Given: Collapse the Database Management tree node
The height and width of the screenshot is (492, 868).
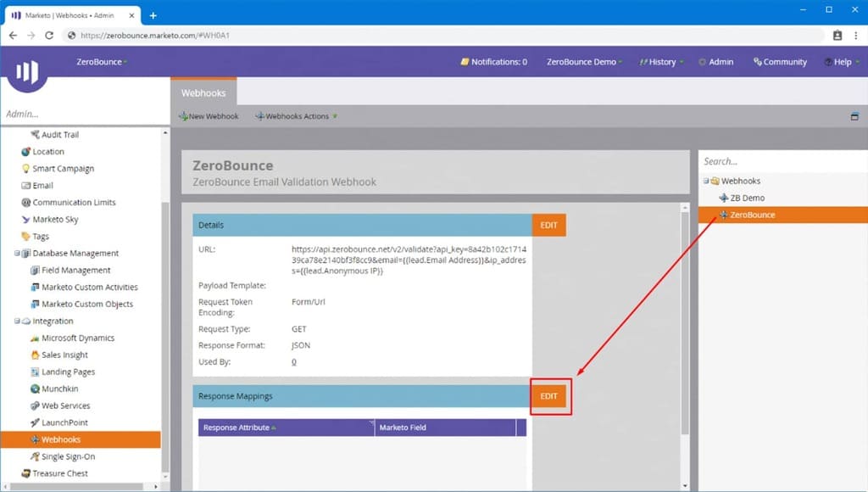Looking at the screenshot, I should point(17,253).
